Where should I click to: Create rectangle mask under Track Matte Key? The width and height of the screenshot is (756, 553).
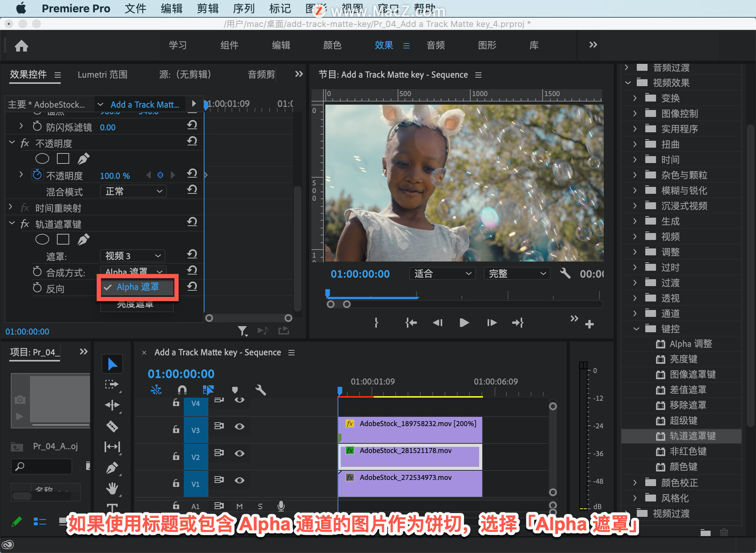coord(63,239)
